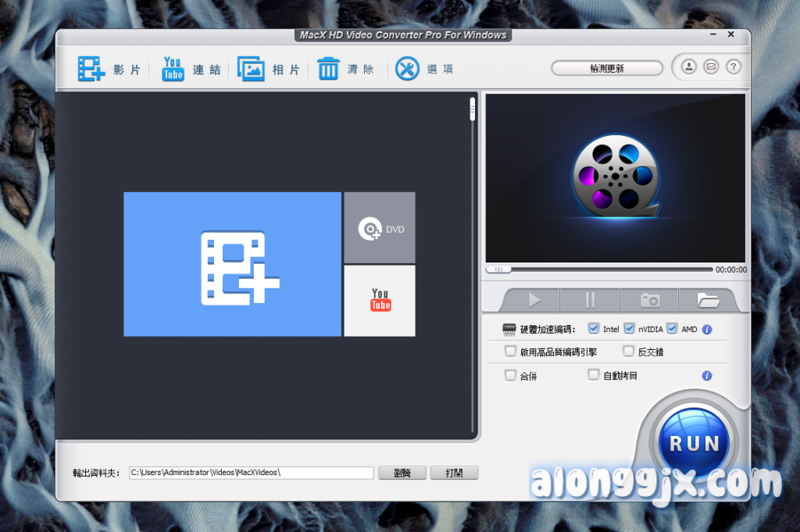Image resolution: width=800 pixels, height=532 pixels.
Task: Click the DVD tile in center panel
Action: [380, 228]
